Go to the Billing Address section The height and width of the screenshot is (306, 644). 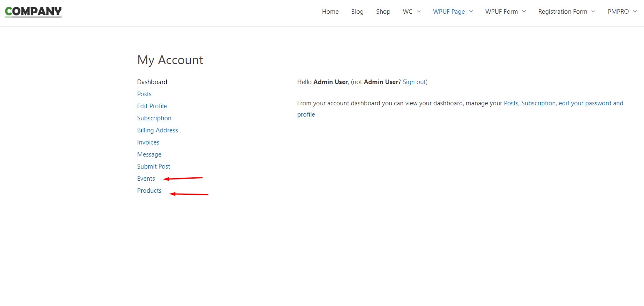point(158,130)
